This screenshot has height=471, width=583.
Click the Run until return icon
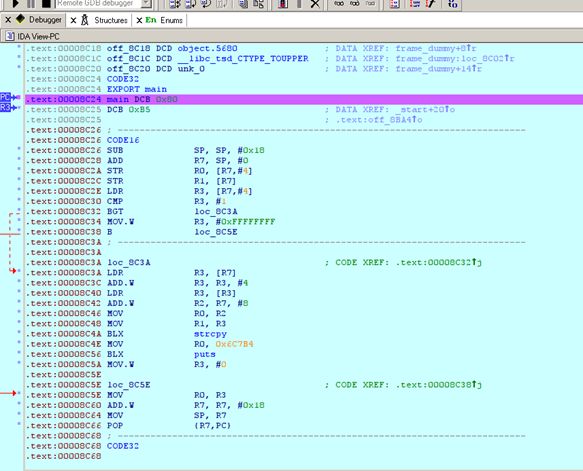[x=206, y=4]
